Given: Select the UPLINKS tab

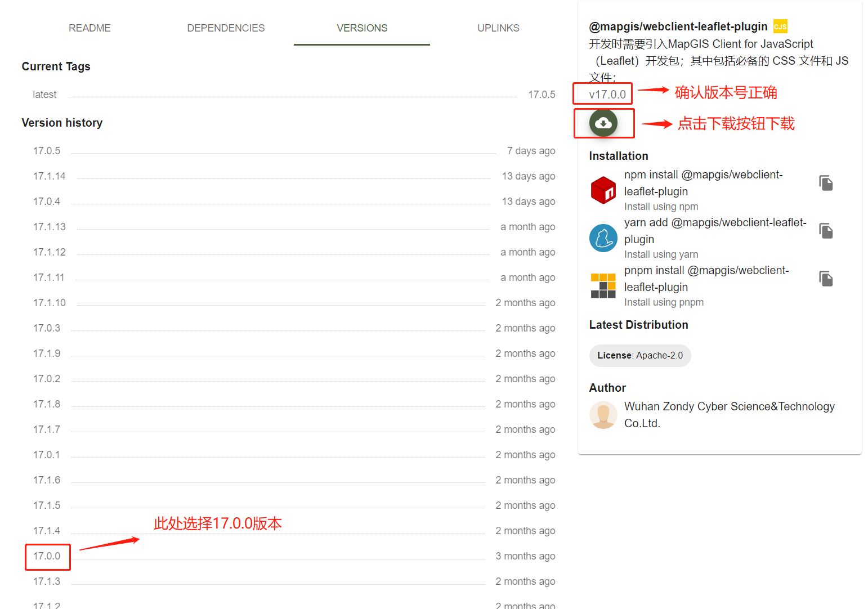Looking at the screenshot, I should pos(498,28).
